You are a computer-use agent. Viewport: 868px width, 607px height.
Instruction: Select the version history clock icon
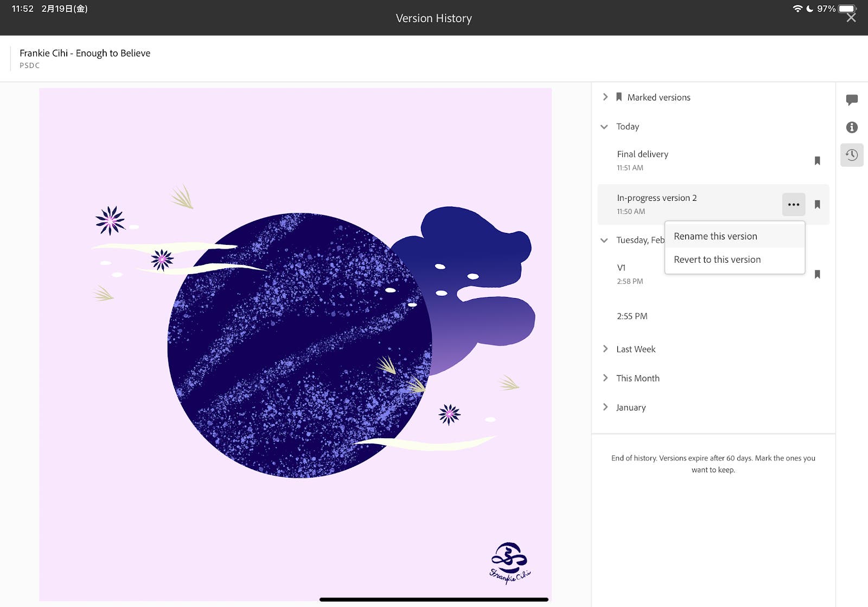[x=852, y=155]
